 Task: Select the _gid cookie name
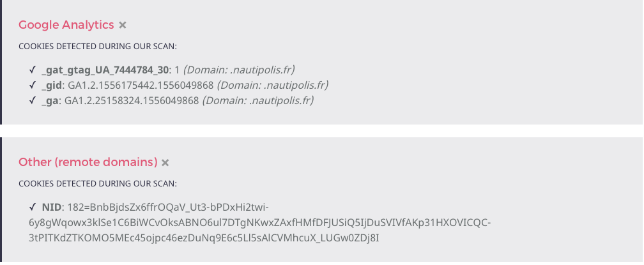(52, 86)
